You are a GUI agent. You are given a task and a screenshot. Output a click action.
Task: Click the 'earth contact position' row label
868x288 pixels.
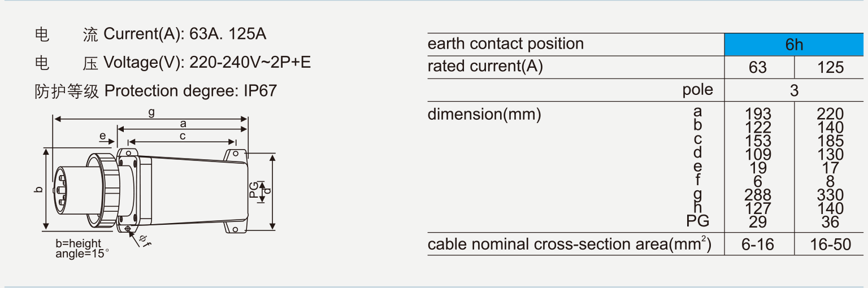[506, 44]
